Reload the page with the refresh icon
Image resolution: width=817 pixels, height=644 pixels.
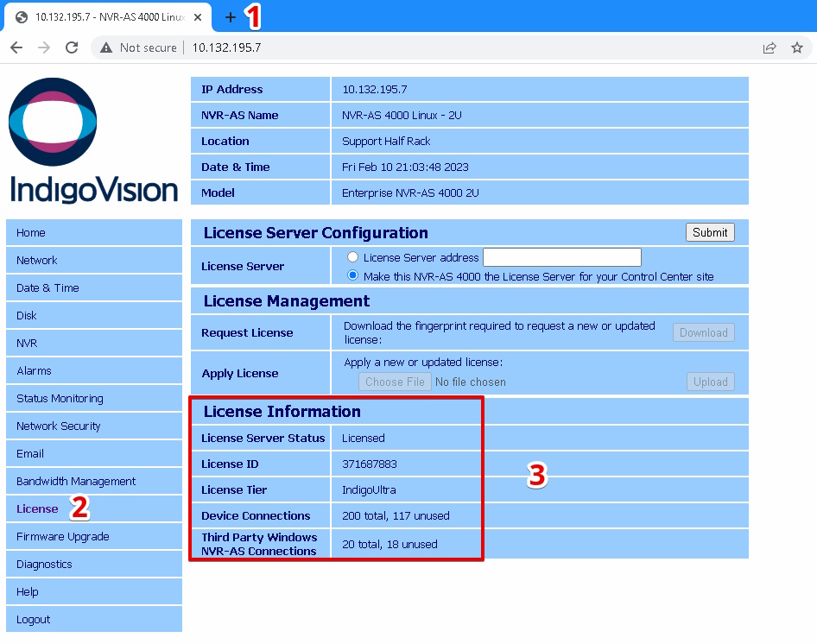coord(72,47)
